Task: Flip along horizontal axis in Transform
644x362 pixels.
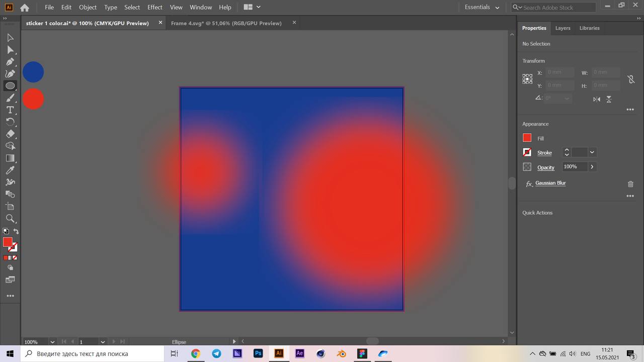Action: point(597,99)
